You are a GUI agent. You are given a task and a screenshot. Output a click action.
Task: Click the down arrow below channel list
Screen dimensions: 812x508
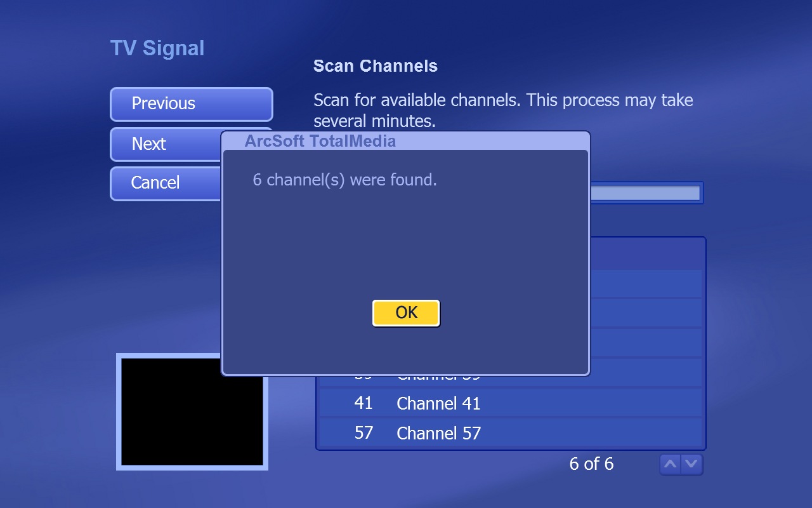click(x=692, y=464)
